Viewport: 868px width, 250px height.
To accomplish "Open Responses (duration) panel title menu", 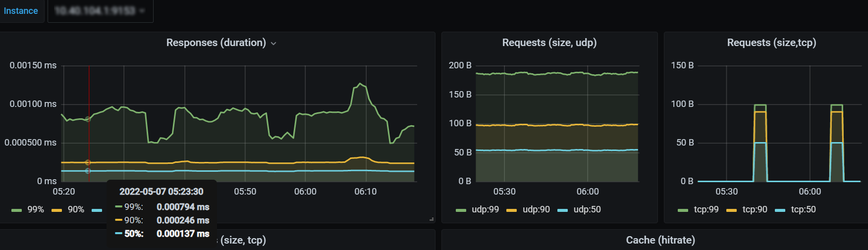I will coord(216,43).
